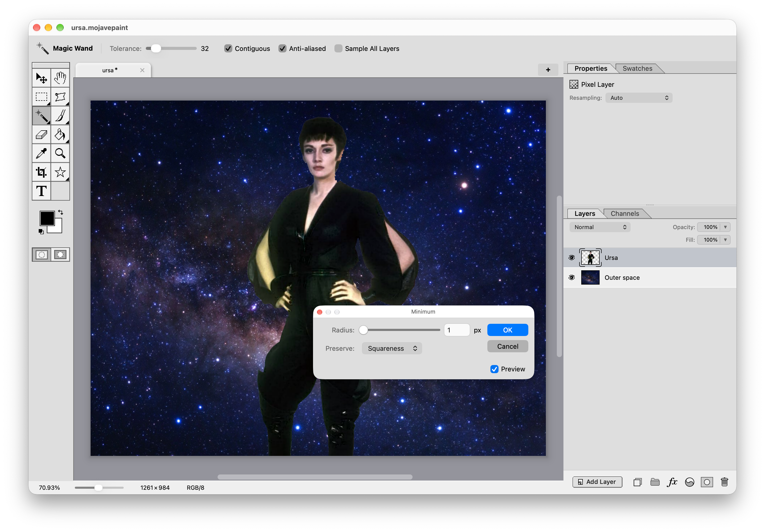
Task: Enable Sample All Layers checkbox
Action: point(338,49)
